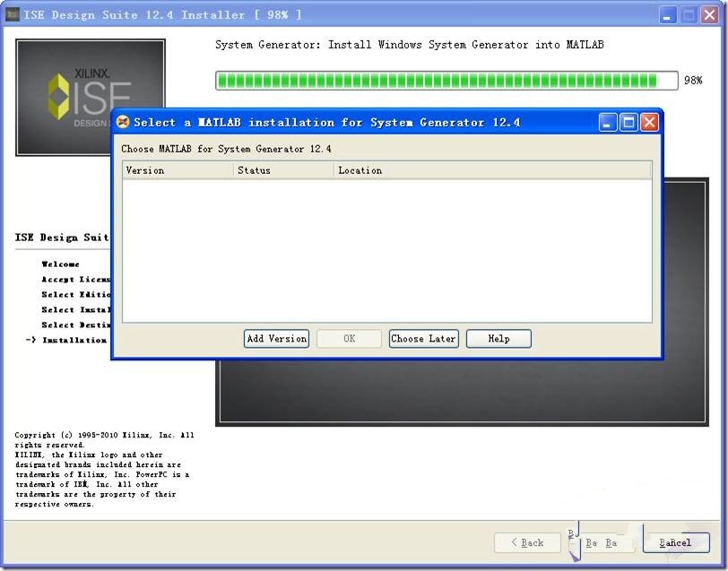Open Help in MATLAB selection dialog

click(x=498, y=339)
